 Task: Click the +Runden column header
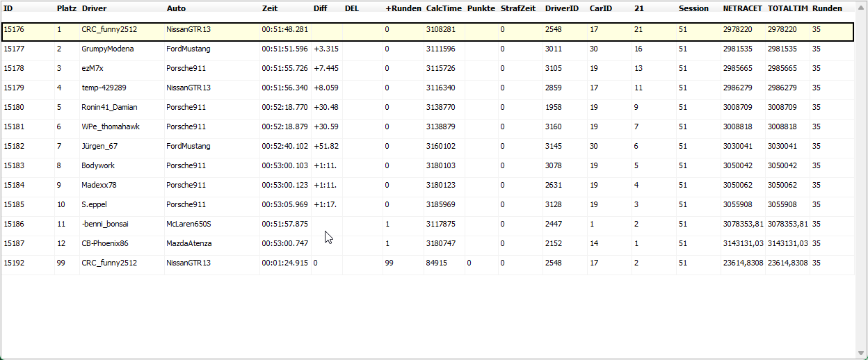point(401,8)
